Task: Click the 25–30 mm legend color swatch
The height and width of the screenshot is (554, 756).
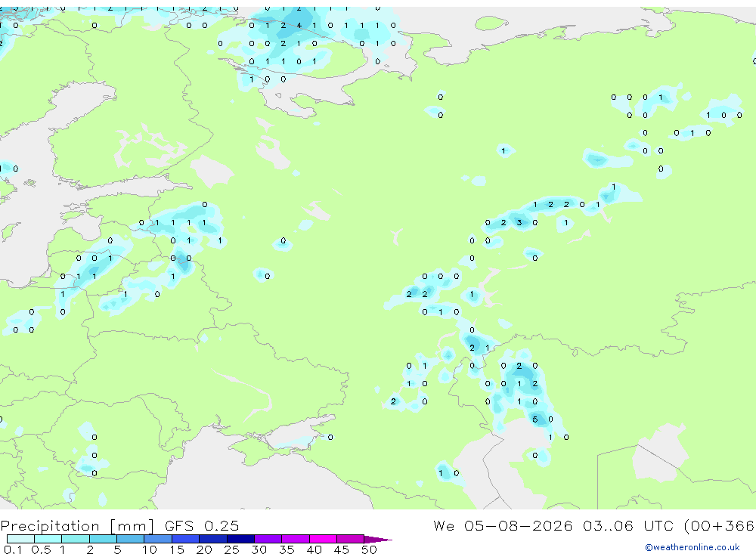Action: 240,539
